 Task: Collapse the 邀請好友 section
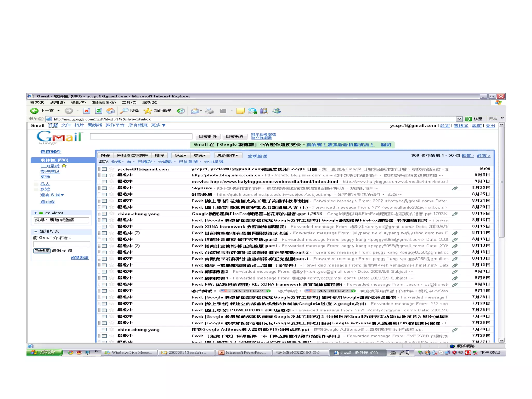(x=36, y=231)
